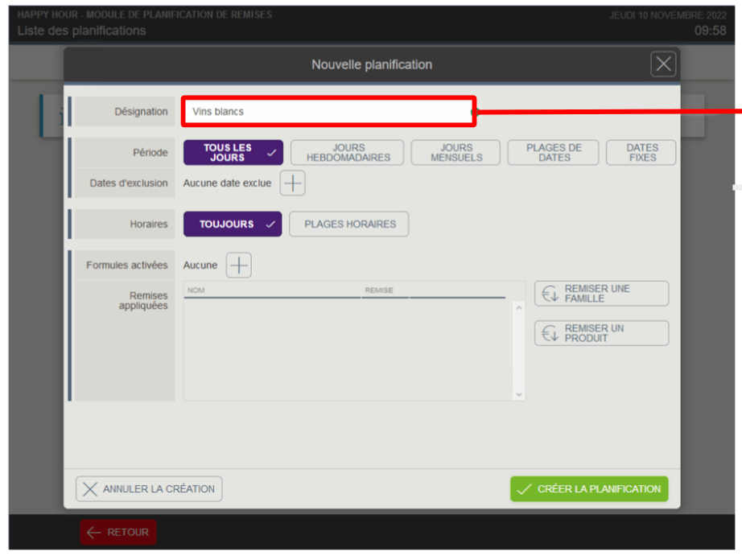The height and width of the screenshot is (560, 742).
Task: Enable the Toujours schedule option
Action: coord(233,224)
